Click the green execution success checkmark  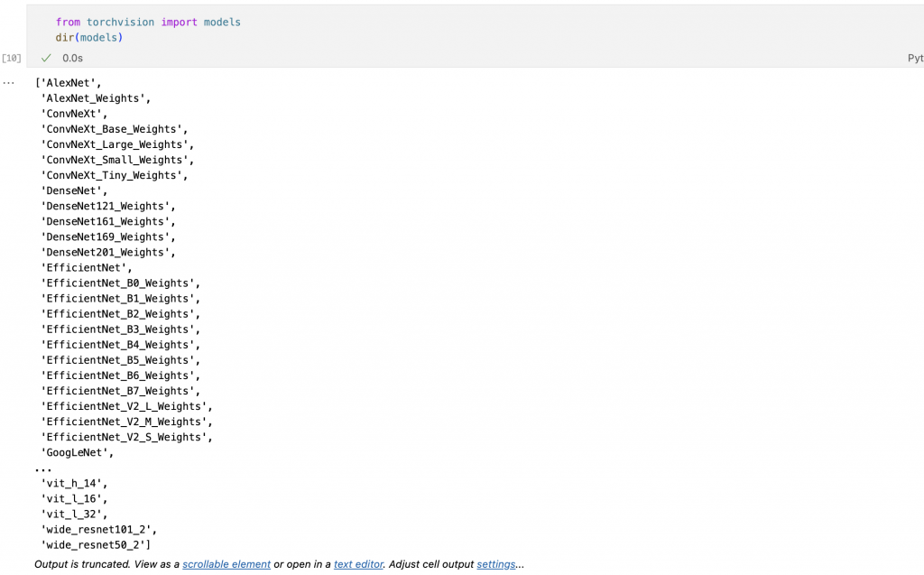point(46,58)
